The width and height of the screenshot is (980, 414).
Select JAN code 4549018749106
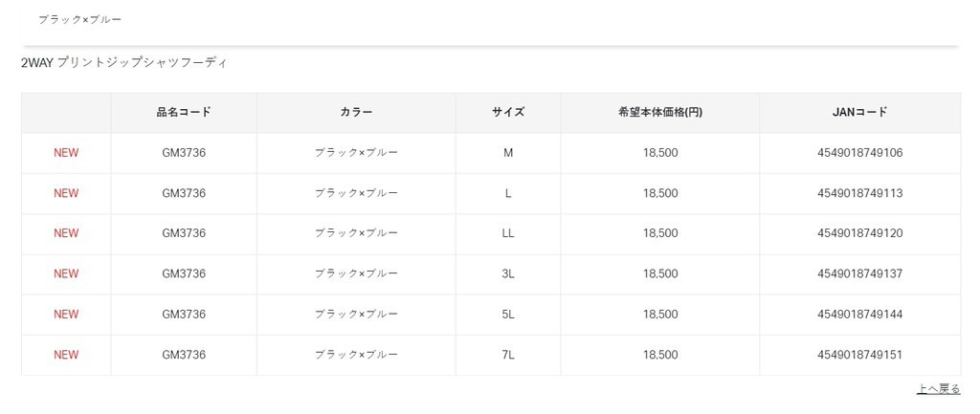860,153
